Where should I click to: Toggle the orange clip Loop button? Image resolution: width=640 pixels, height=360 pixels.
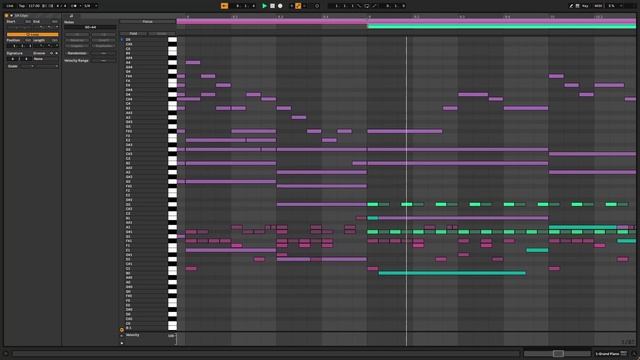tap(32, 35)
